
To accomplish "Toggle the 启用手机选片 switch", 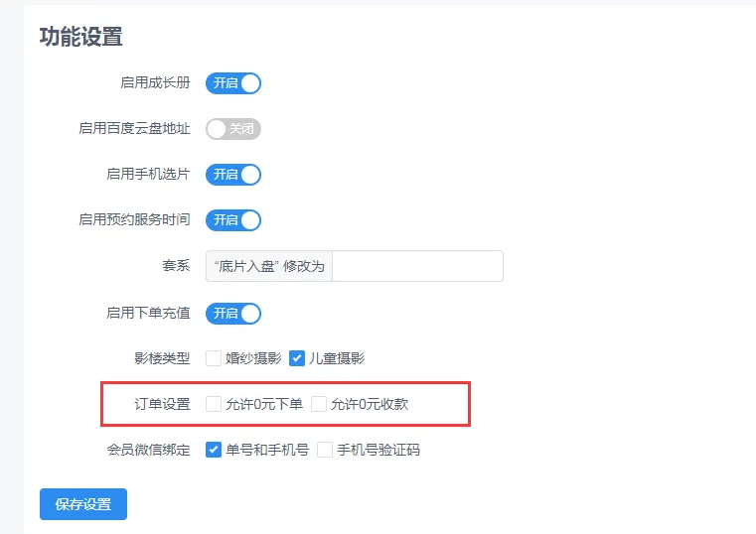I will click(233, 175).
